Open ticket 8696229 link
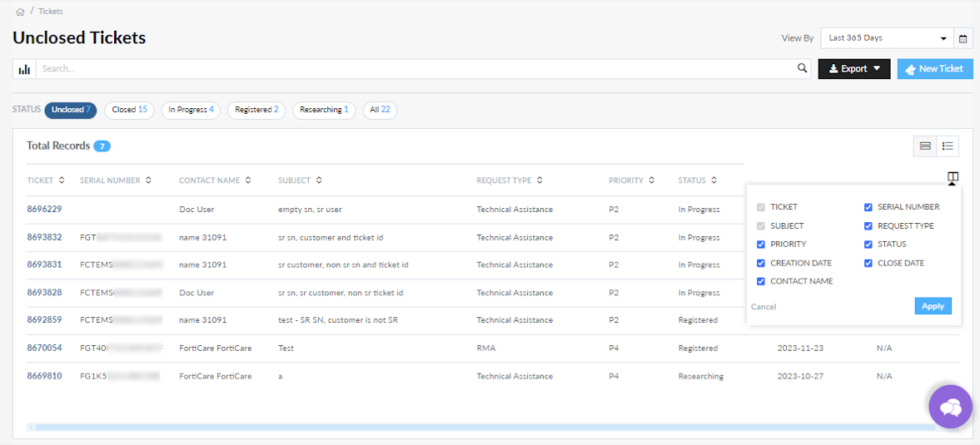The height and width of the screenshot is (445, 980). pyautogui.click(x=44, y=210)
